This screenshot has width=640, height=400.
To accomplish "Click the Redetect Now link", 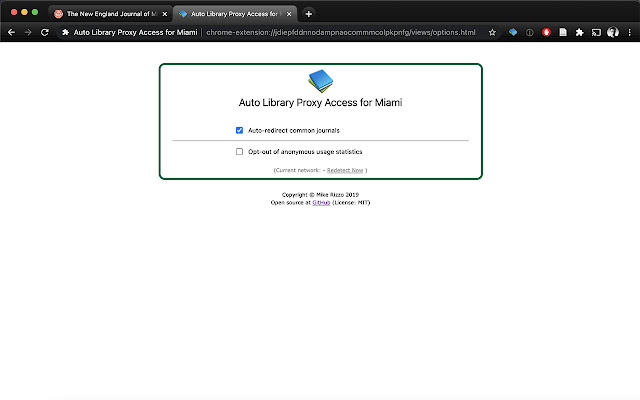I will click(345, 170).
